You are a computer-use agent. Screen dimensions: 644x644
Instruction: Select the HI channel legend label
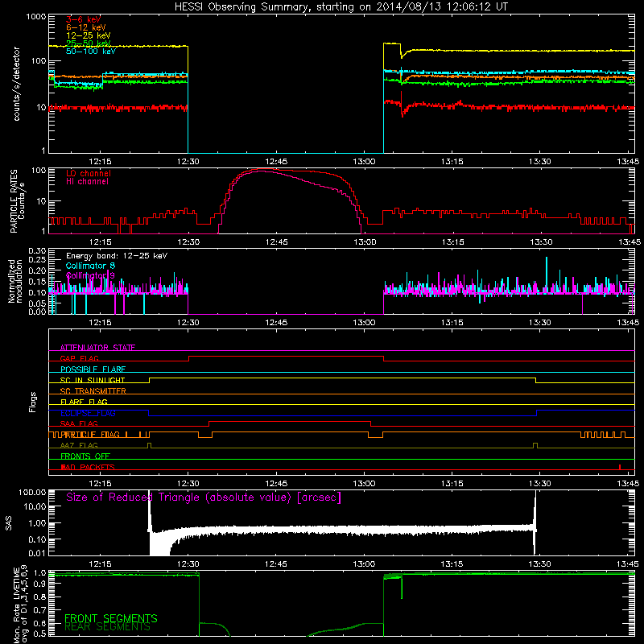87,182
